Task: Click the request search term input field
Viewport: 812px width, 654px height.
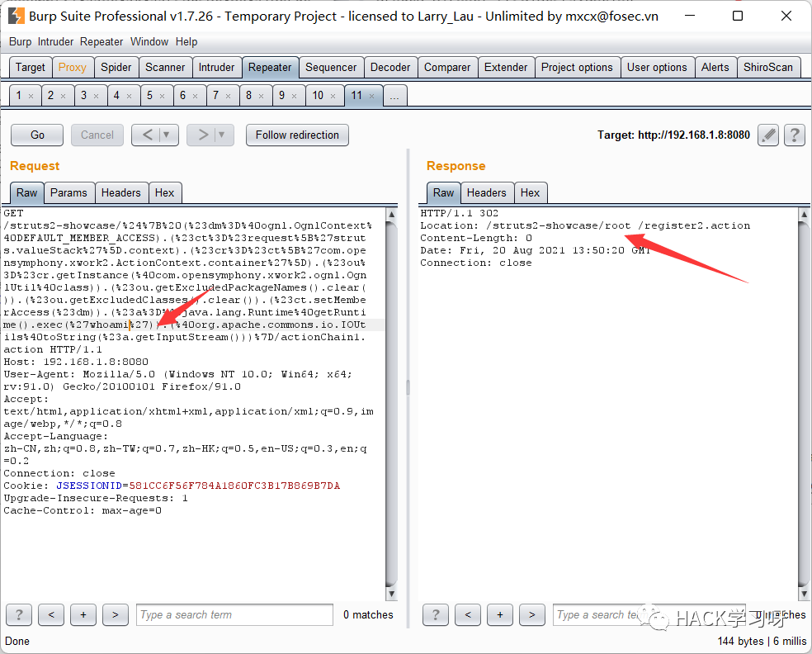Action: (x=234, y=615)
